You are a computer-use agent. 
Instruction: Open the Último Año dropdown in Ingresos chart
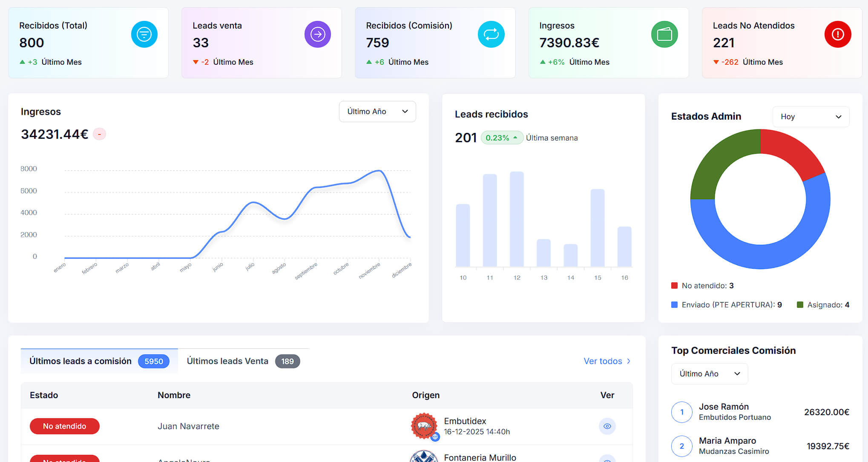pos(377,112)
